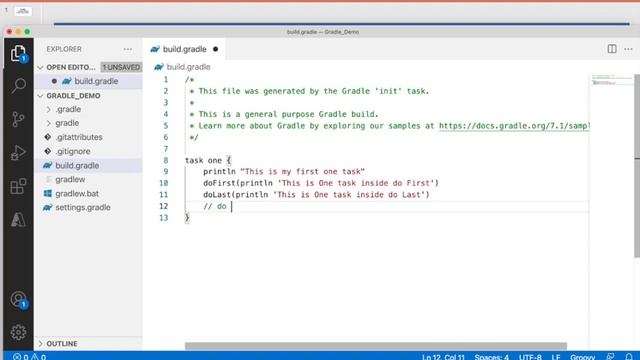The width and height of the screenshot is (640, 360).
Task: Click Ln 12, Col 11 in status bar
Action: (x=443, y=357)
